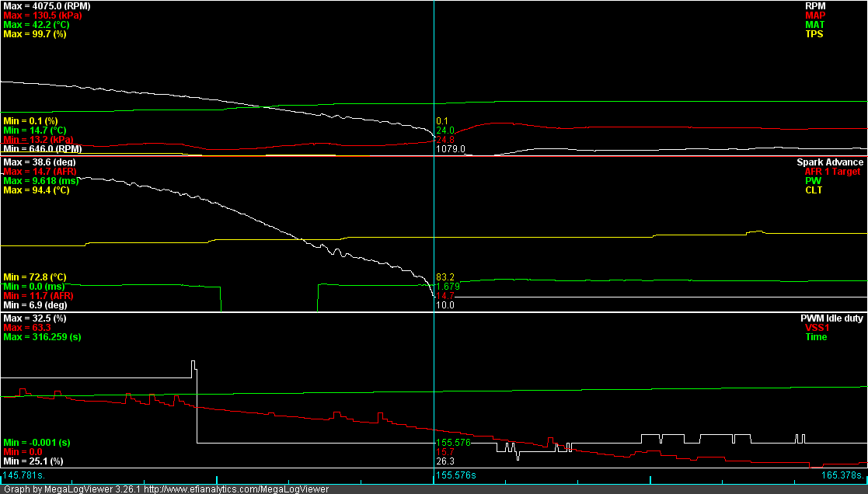Click the Max = 4075.0 (RPM) readout
Image resolution: width=868 pixels, height=494 pixels.
pyautogui.click(x=47, y=6)
